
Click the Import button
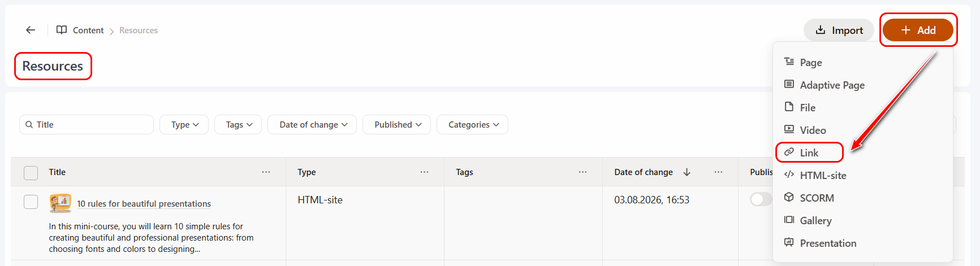(x=839, y=30)
